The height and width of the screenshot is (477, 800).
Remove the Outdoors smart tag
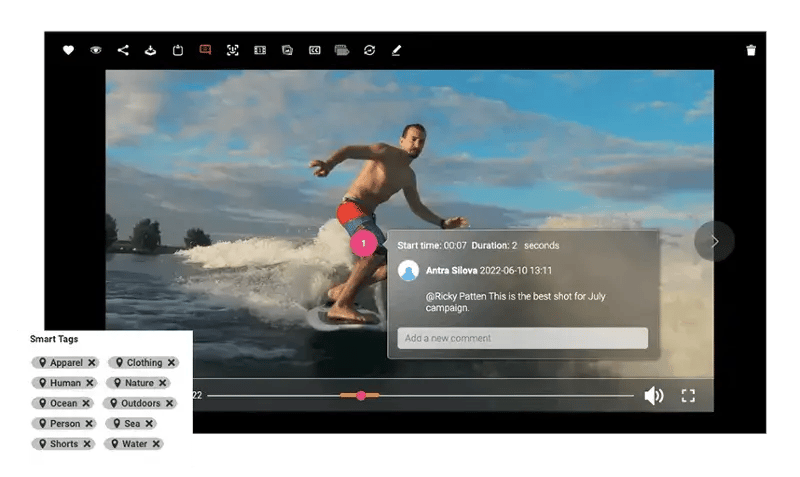coord(169,404)
